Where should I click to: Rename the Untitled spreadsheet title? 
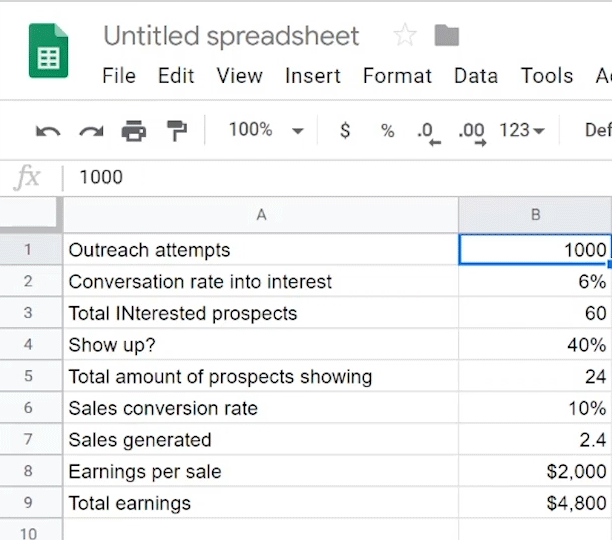pos(231,37)
